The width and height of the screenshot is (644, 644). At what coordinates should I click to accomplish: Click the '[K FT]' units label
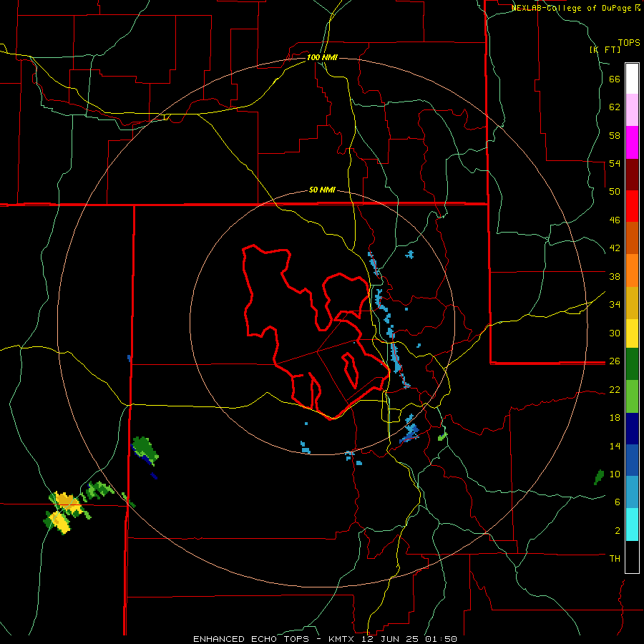[605, 49]
